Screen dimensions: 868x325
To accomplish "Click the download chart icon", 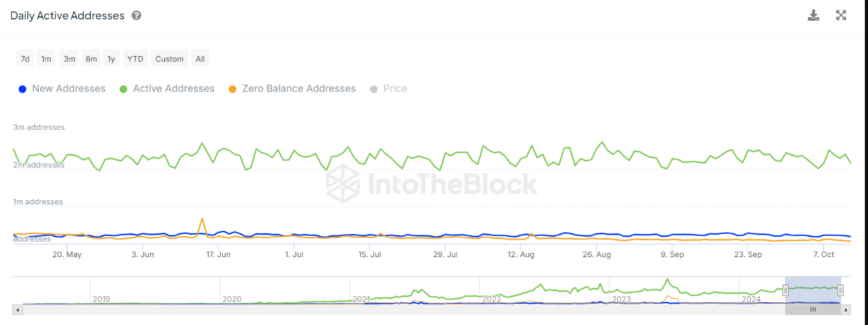I will [813, 16].
